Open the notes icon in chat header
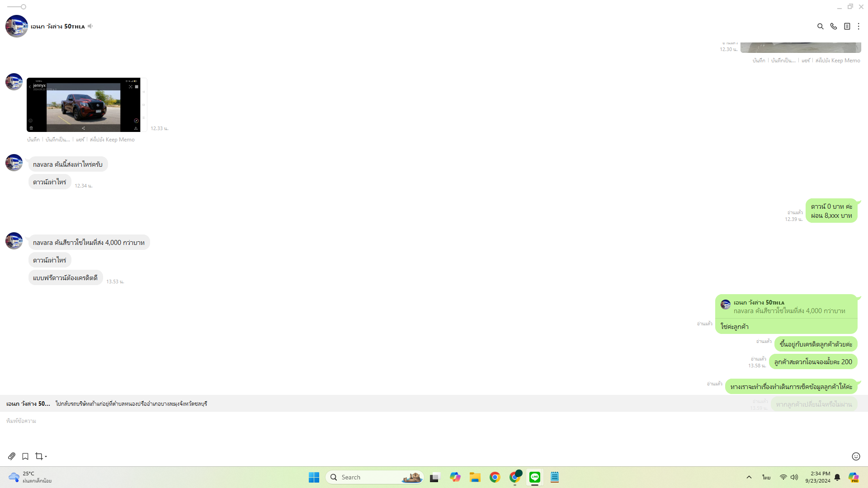868x488 pixels. click(x=847, y=27)
